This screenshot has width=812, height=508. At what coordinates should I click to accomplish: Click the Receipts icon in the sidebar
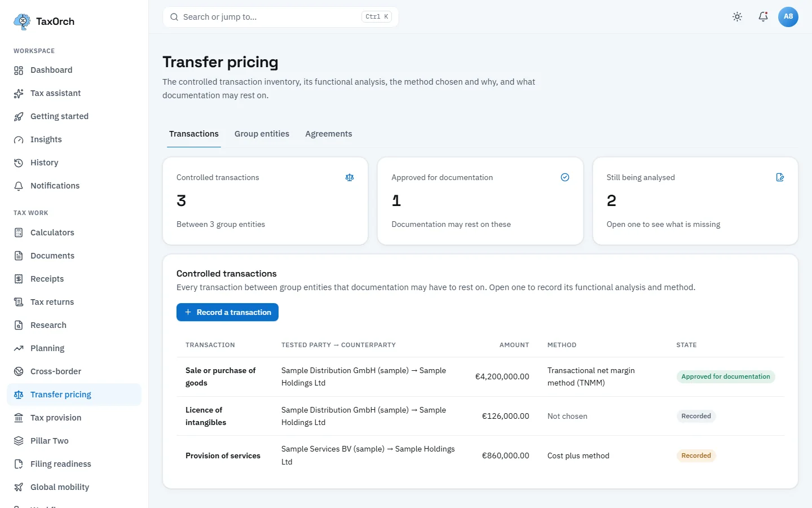pos(19,279)
